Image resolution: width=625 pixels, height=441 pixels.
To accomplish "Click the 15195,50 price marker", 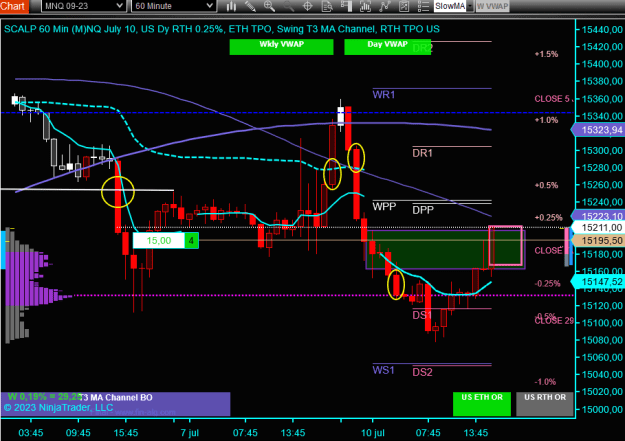I will coord(599,240).
